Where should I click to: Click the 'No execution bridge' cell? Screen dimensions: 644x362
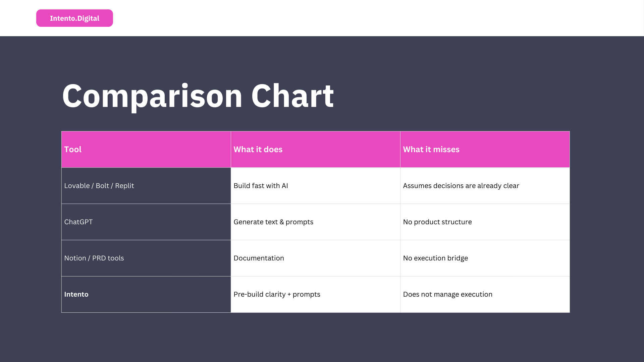pos(485,258)
